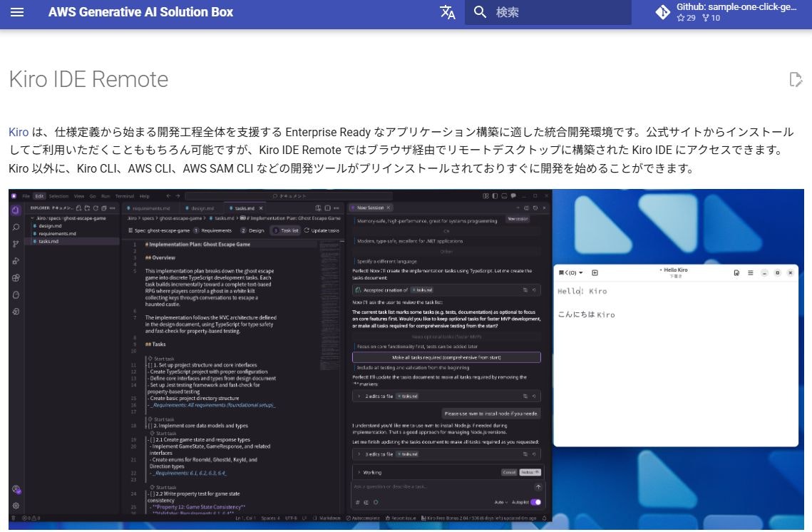812x532 pixels.
Task: Toggle the Autopilot switch off
Action: [x=535, y=503]
